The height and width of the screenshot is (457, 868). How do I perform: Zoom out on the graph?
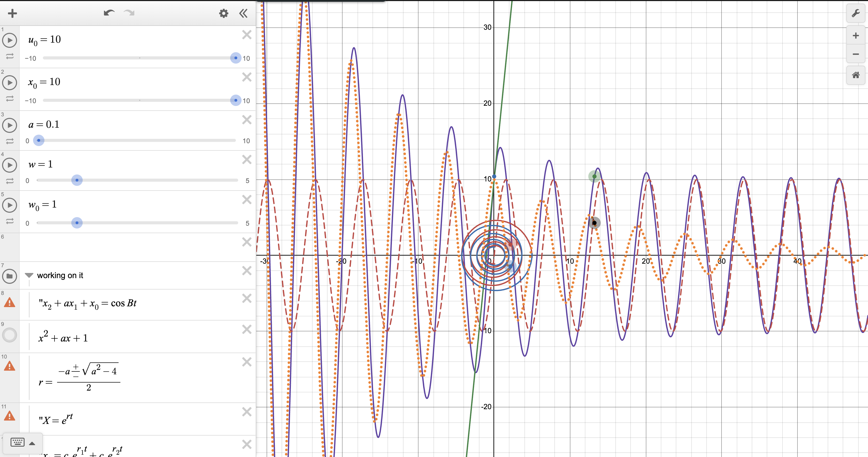[x=856, y=54]
